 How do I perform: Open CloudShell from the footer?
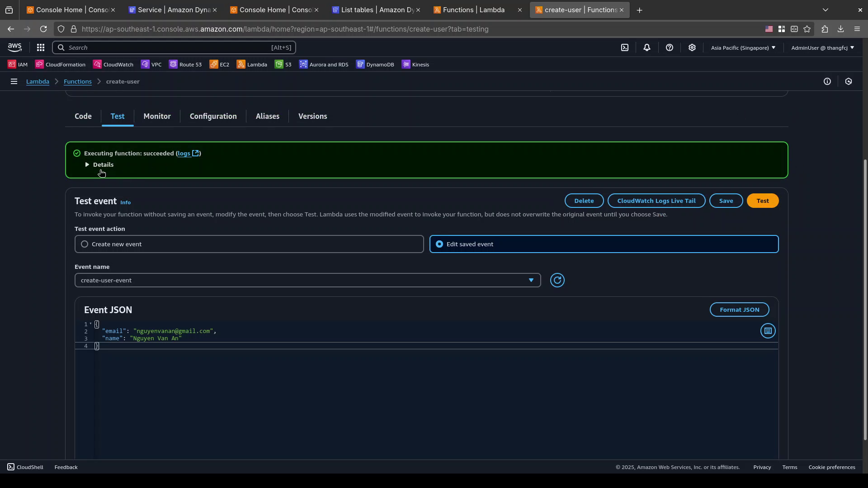[x=25, y=467]
